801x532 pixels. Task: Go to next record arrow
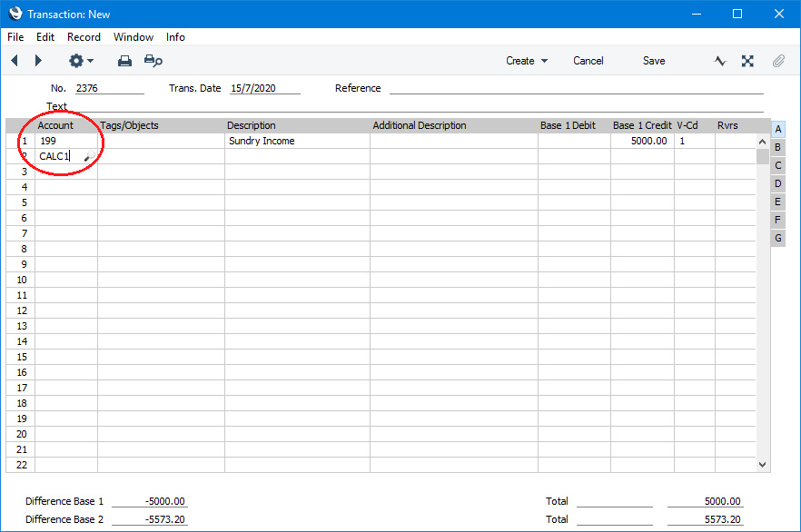[38, 61]
